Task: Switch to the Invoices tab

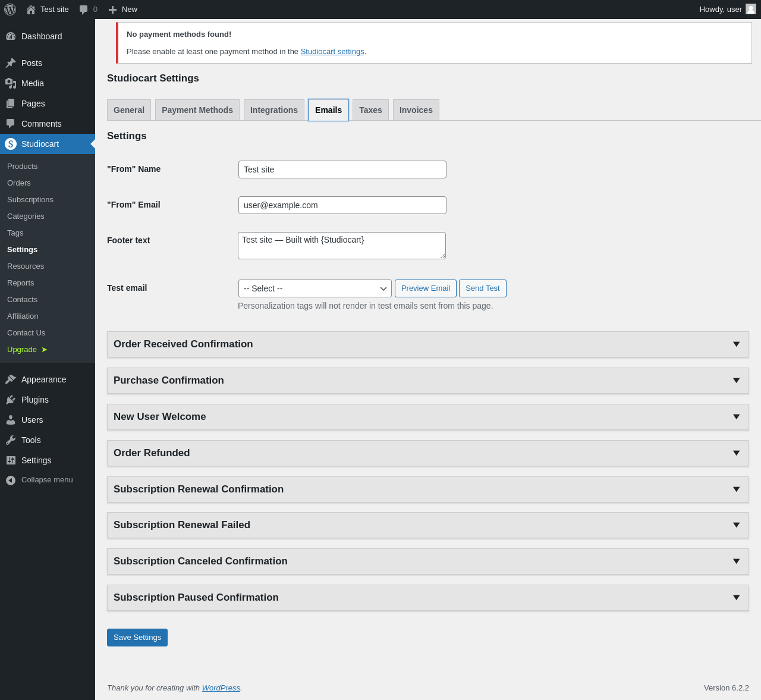Action: tap(416, 110)
